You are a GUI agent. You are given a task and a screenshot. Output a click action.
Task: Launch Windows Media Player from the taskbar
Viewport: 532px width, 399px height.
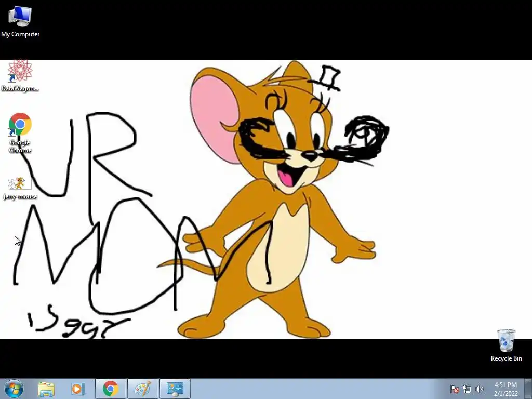(77, 389)
